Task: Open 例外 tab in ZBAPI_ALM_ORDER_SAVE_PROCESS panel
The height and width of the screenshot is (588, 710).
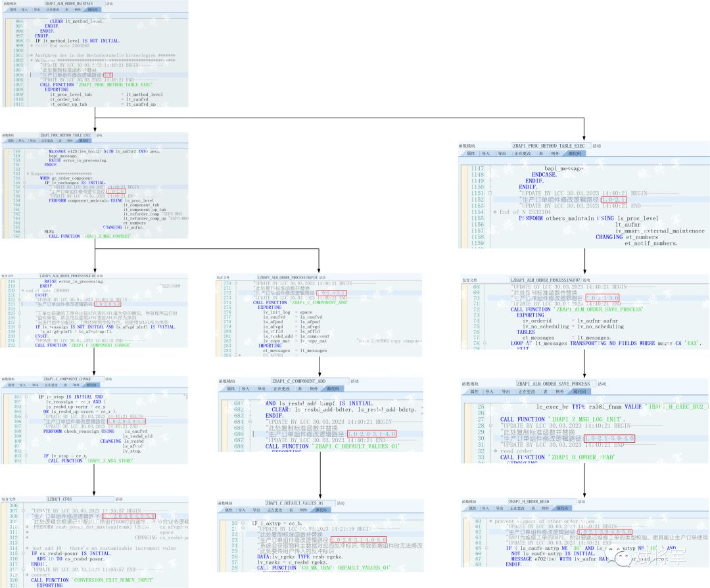Action: point(559,392)
